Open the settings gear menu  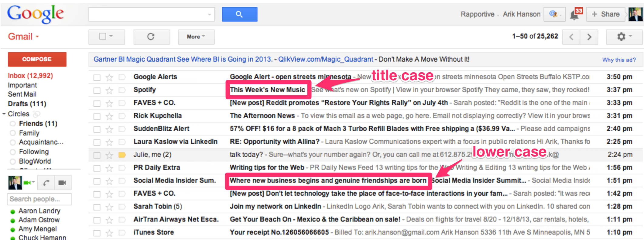pyautogui.click(x=624, y=37)
